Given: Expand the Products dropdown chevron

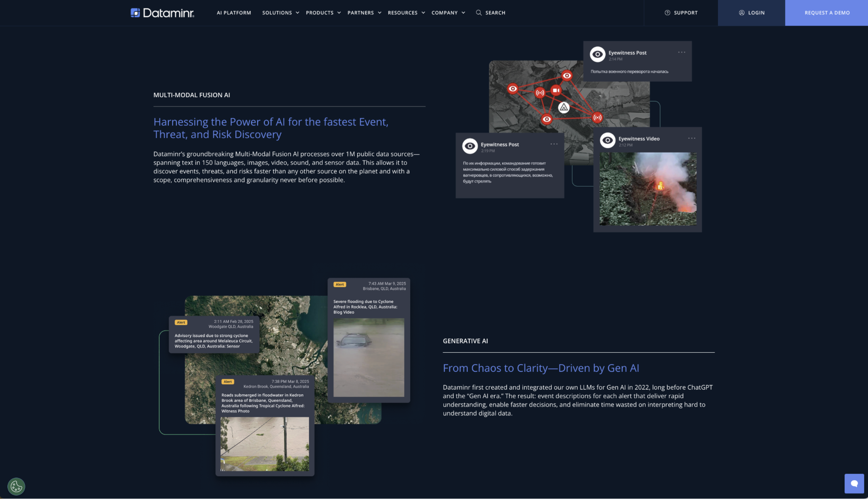Looking at the screenshot, I should 339,13.
